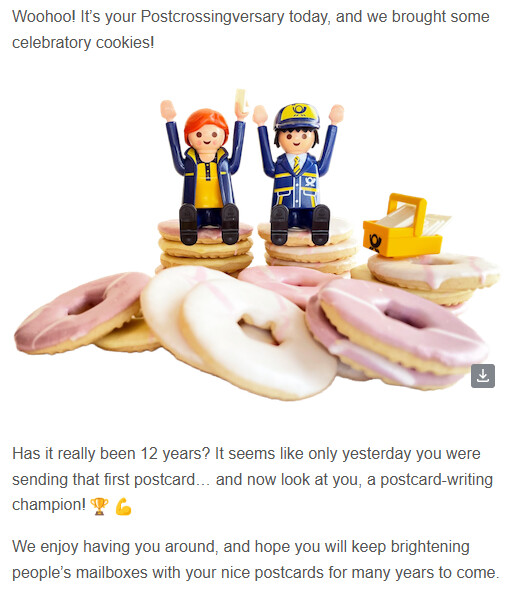Click the paragraph starting 'We enjoy having you around'
This screenshot has height=594, width=532.
(256, 560)
